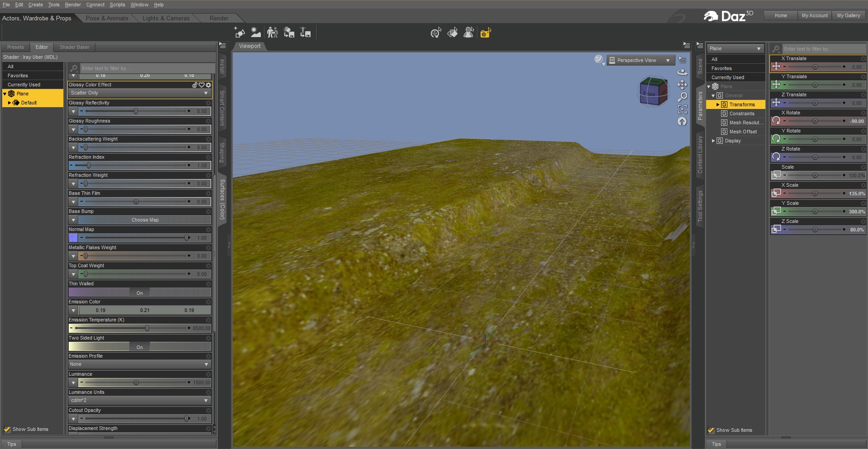Select the Universal manipulator tool
The width and height of the screenshot is (868, 449).
tap(436, 33)
